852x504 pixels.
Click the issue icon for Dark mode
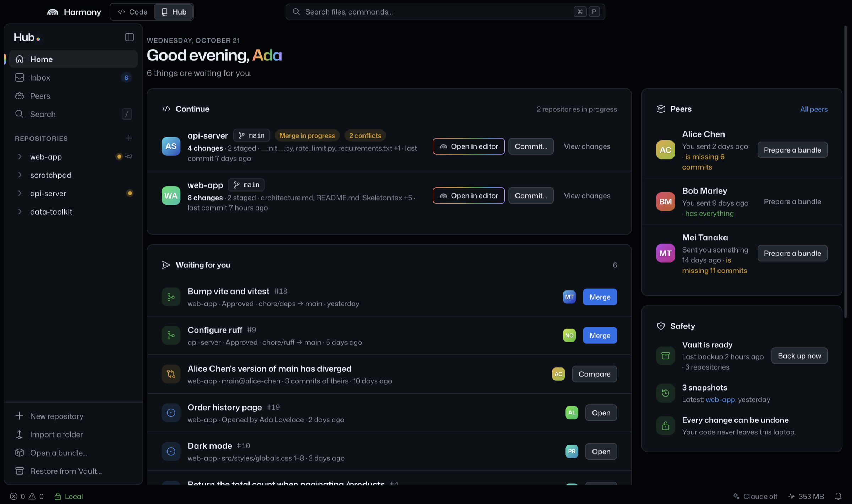pyautogui.click(x=171, y=451)
